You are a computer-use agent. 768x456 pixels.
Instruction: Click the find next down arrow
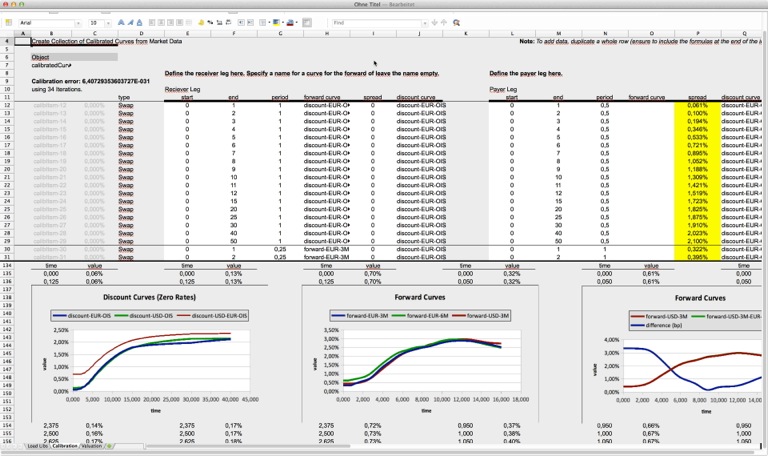(434, 23)
